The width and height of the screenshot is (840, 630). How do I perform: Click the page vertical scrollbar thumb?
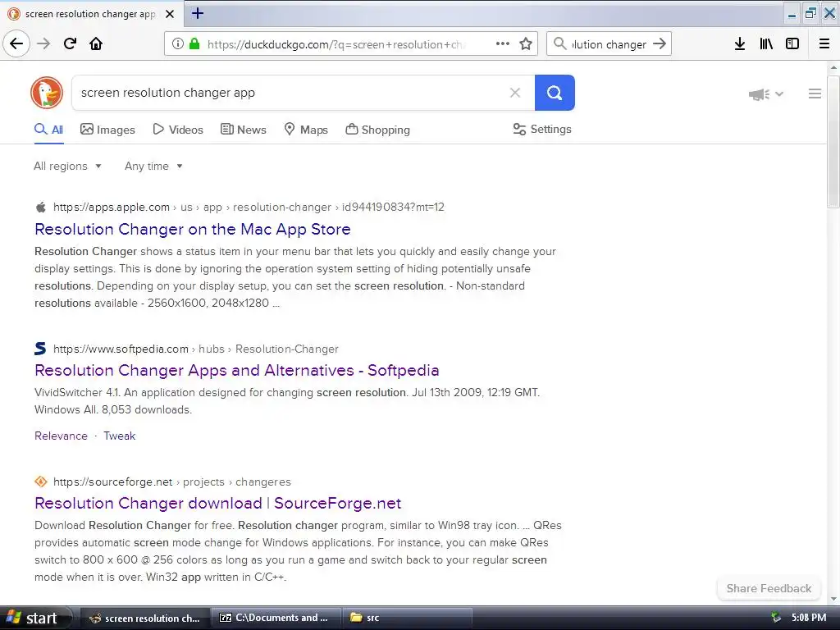833,141
